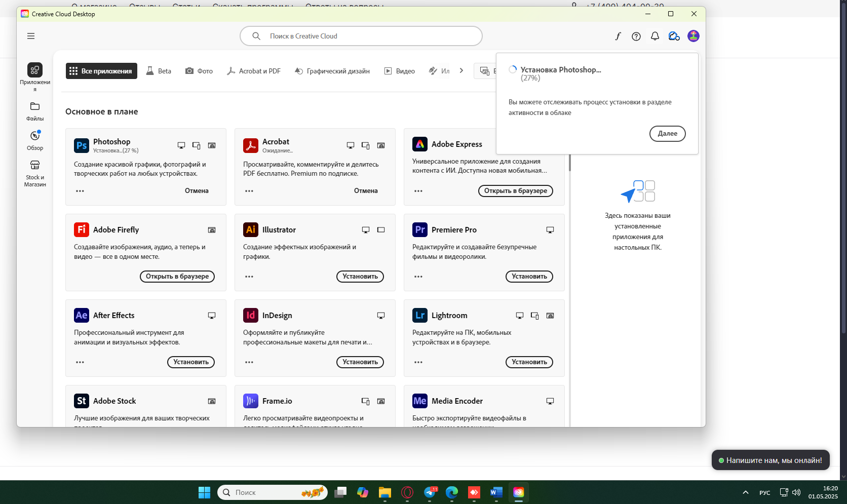Open more options on Adobe Express card
The height and width of the screenshot is (504, 847).
418,191
